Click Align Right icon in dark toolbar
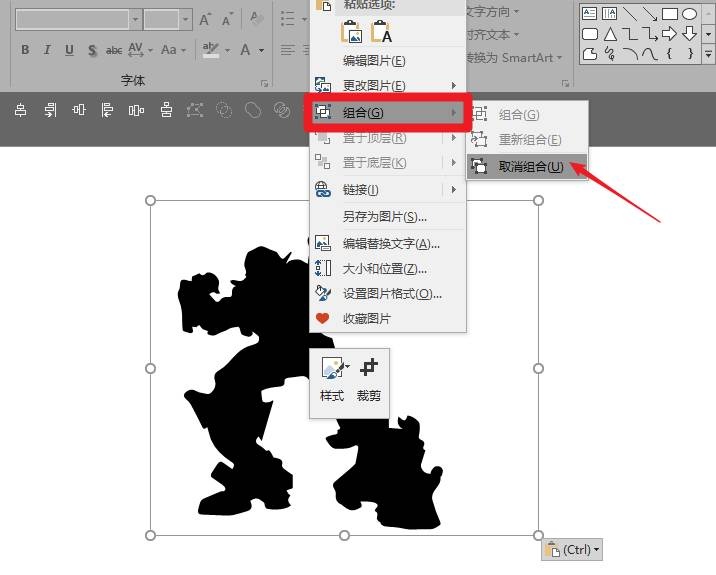 [50, 110]
